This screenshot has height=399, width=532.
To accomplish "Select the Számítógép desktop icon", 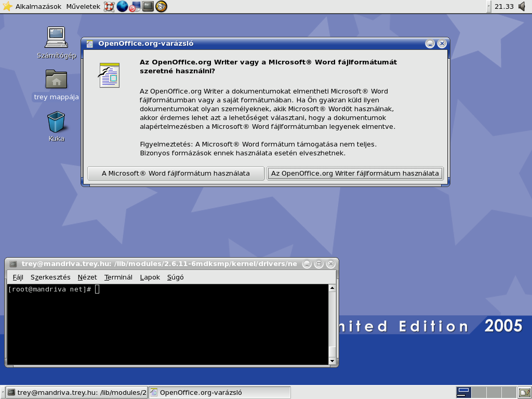I will (x=56, y=43).
